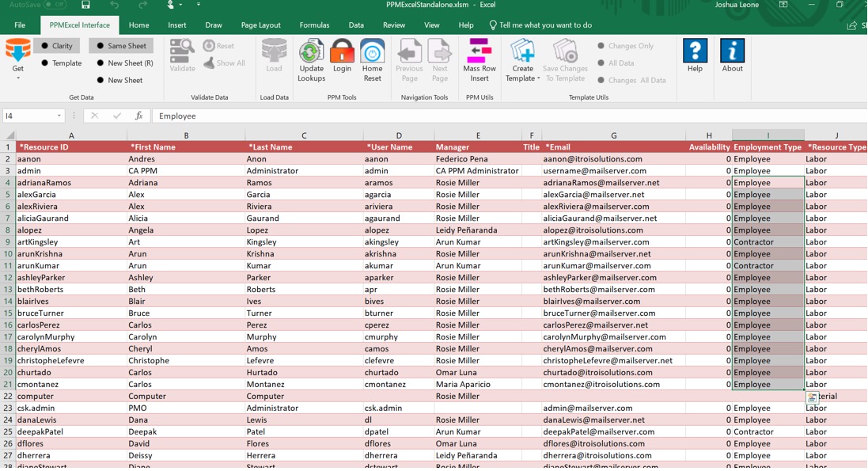
Task: Click the Enter formula checkmark icon
Action: click(117, 116)
